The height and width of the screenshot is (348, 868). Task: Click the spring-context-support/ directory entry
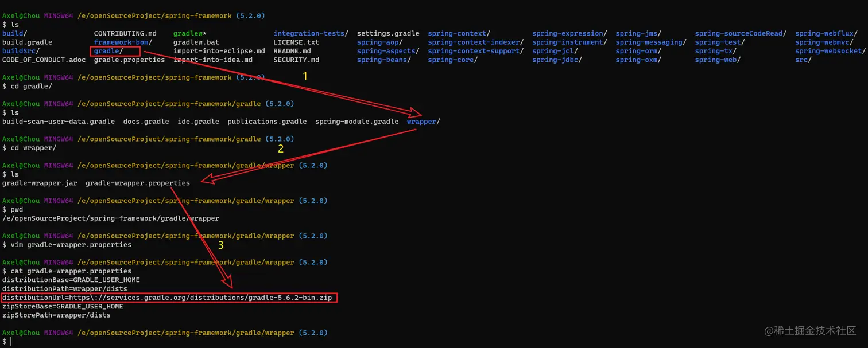point(476,51)
